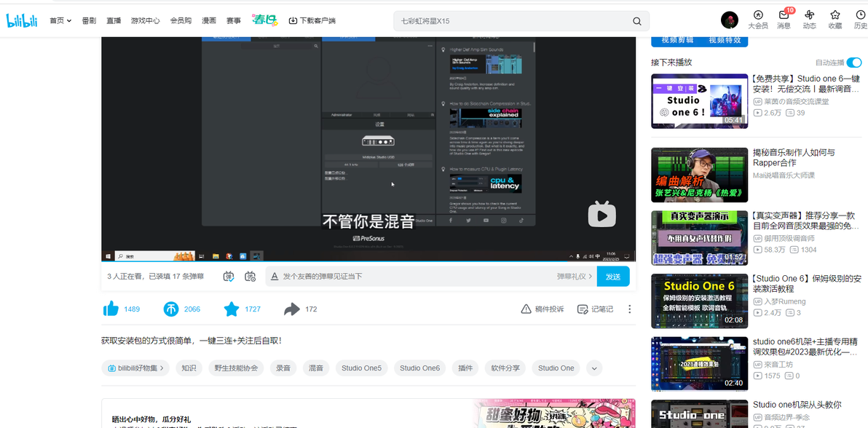Open 收藏 favorites icon
Viewport: 868px width, 428px height.
pos(835,20)
